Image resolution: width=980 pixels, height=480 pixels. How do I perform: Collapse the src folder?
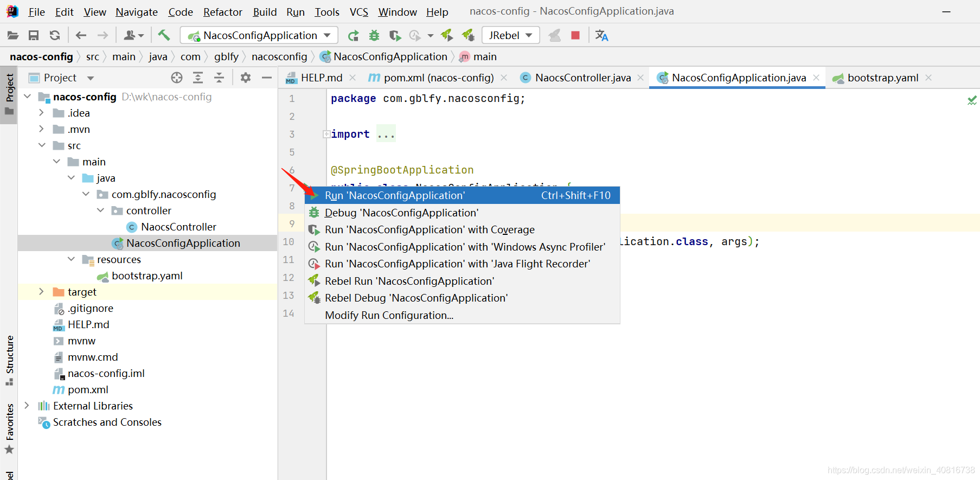pos(42,145)
